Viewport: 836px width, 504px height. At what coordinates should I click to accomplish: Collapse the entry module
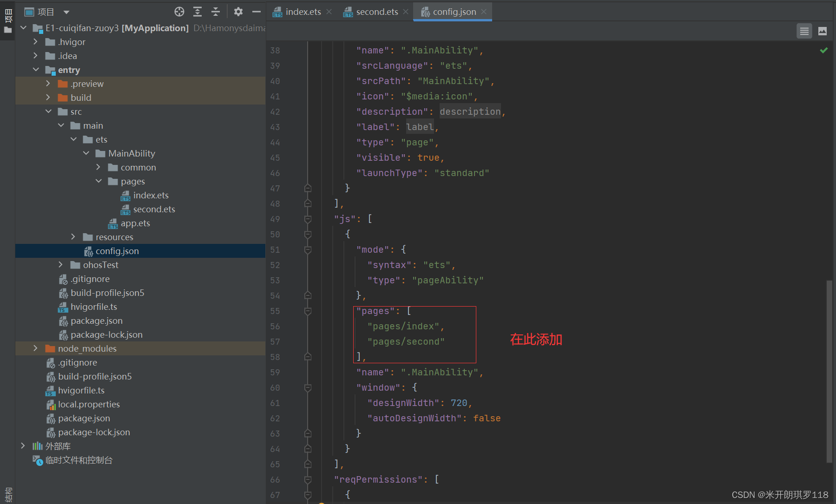(x=36, y=70)
